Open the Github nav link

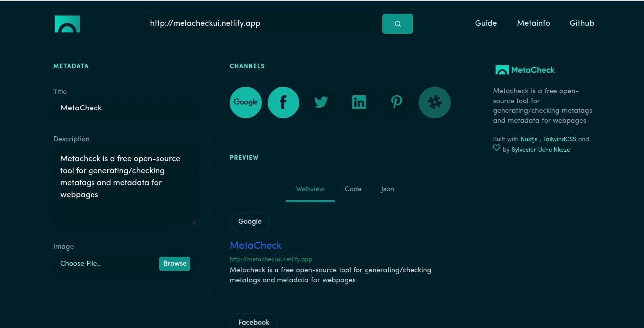click(582, 23)
